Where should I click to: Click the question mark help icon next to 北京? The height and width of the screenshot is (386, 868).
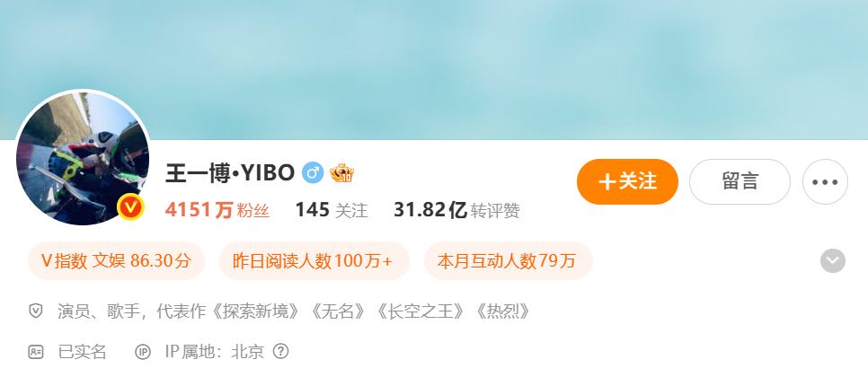pyautogui.click(x=281, y=351)
